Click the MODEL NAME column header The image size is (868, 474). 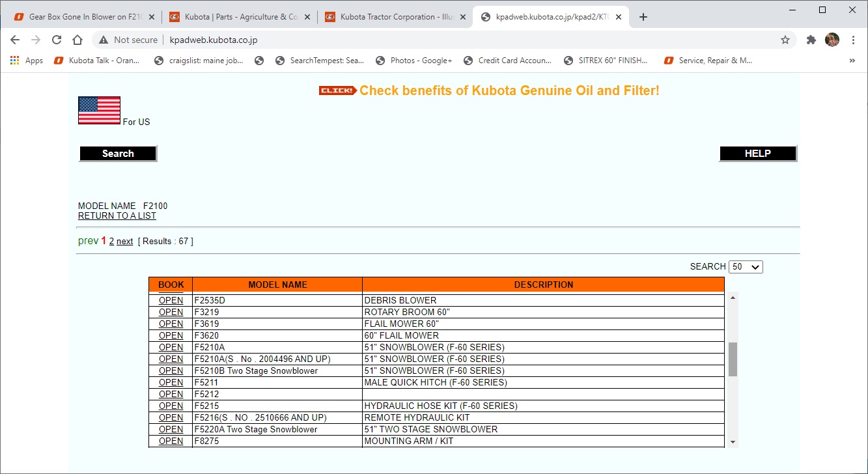coord(277,285)
